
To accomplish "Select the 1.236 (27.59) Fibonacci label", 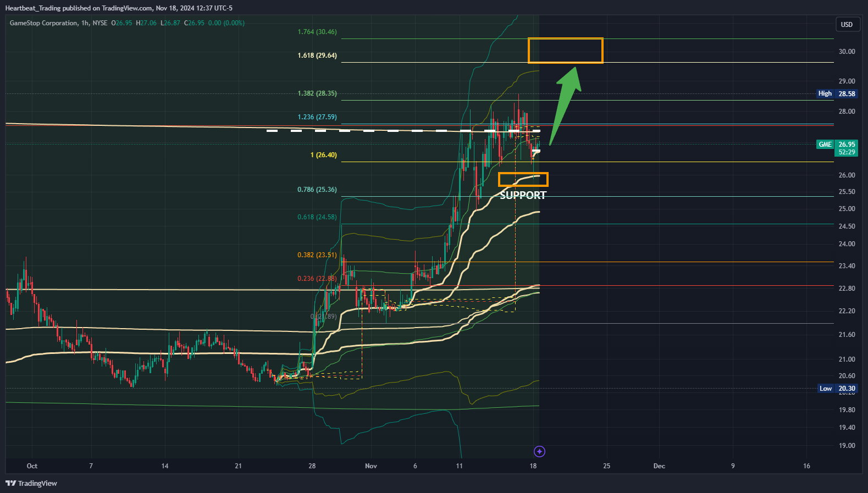I will point(317,117).
